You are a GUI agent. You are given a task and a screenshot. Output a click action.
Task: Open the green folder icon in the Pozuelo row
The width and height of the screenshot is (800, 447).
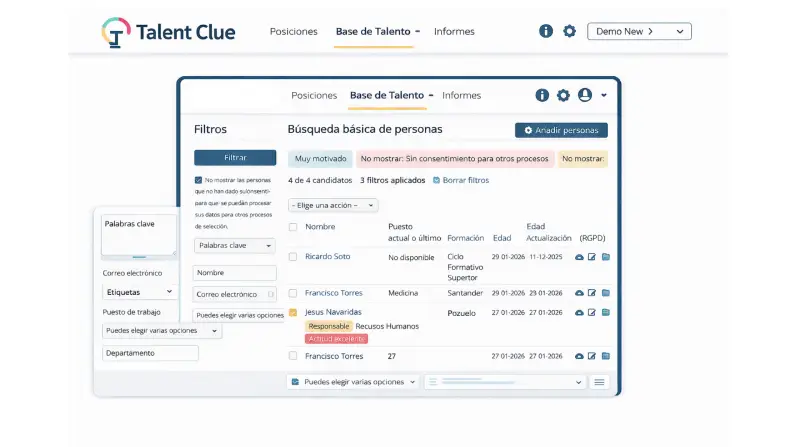point(606,312)
